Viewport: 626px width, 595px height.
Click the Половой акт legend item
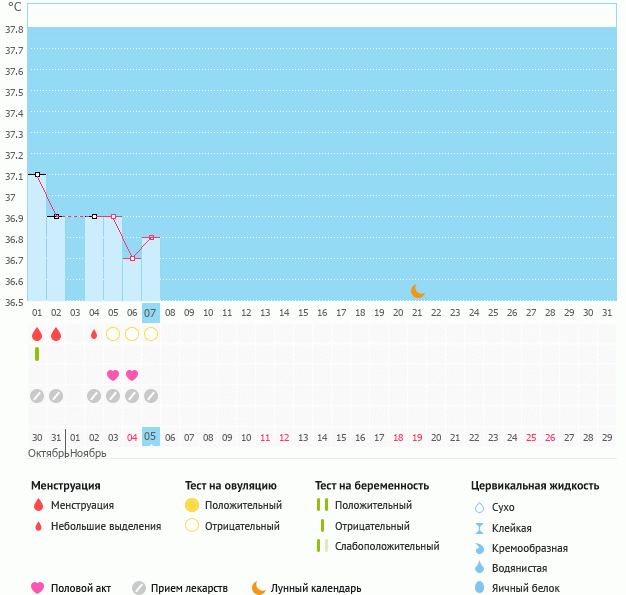(x=70, y=588)
